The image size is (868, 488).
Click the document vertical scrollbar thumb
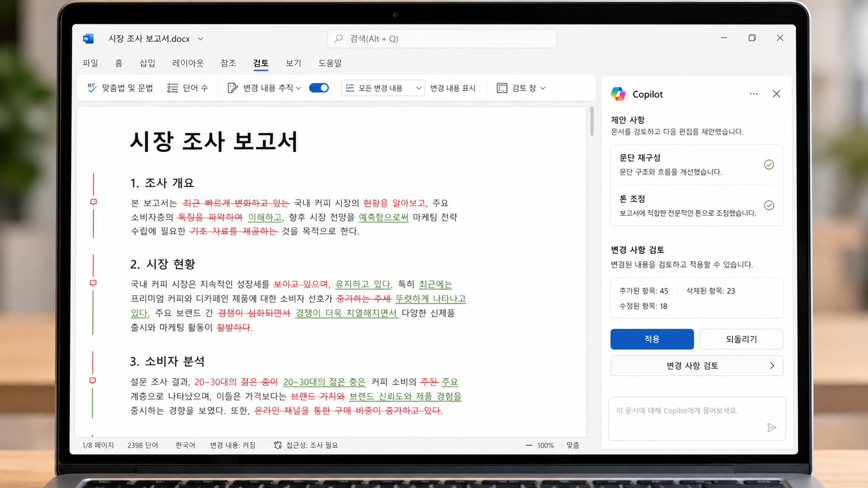click(591, 121)
